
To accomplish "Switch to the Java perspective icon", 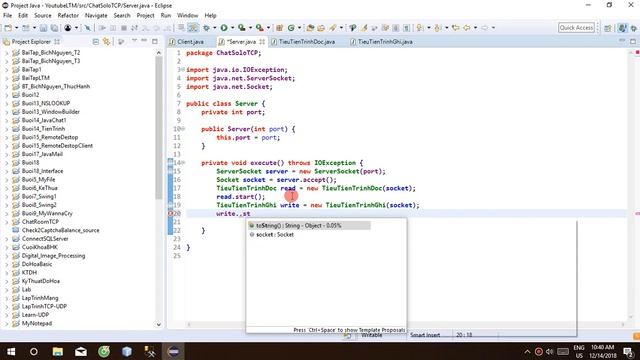I will (622, 28).
